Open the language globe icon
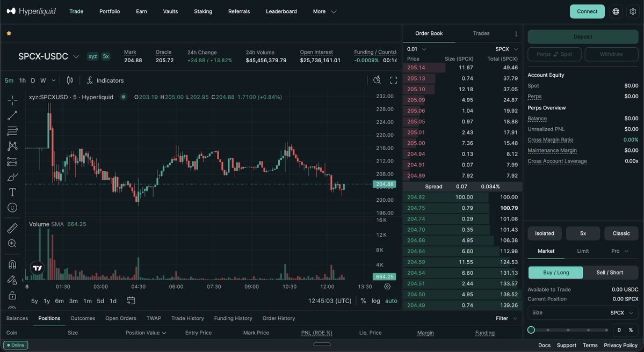The image size is (644, 352). 616,11
